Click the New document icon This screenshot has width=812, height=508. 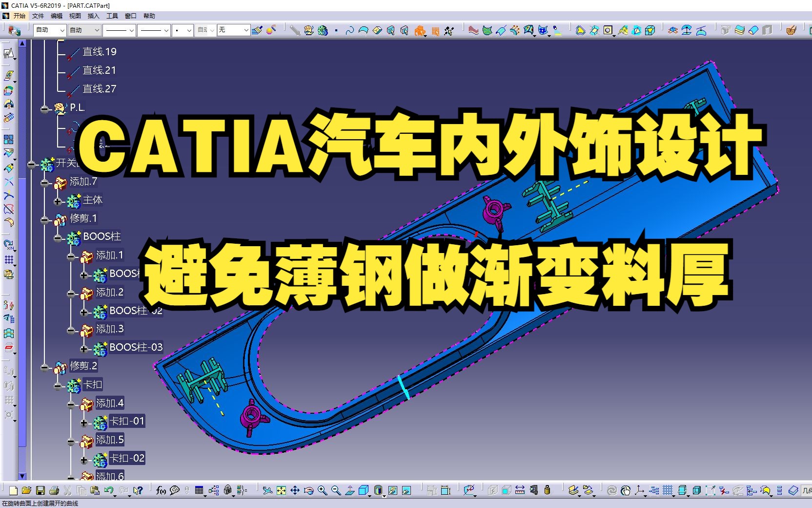[x=13, y=490]
